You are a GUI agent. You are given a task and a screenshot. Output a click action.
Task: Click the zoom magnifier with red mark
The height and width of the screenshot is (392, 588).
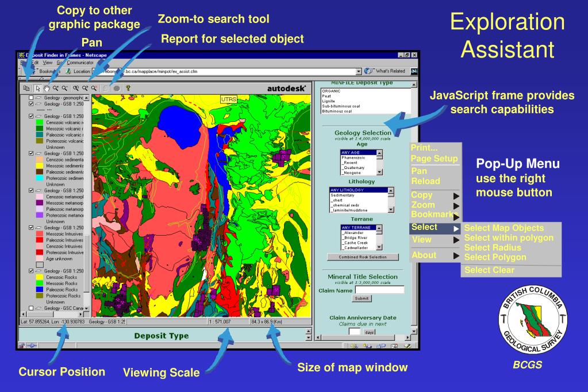94,89
